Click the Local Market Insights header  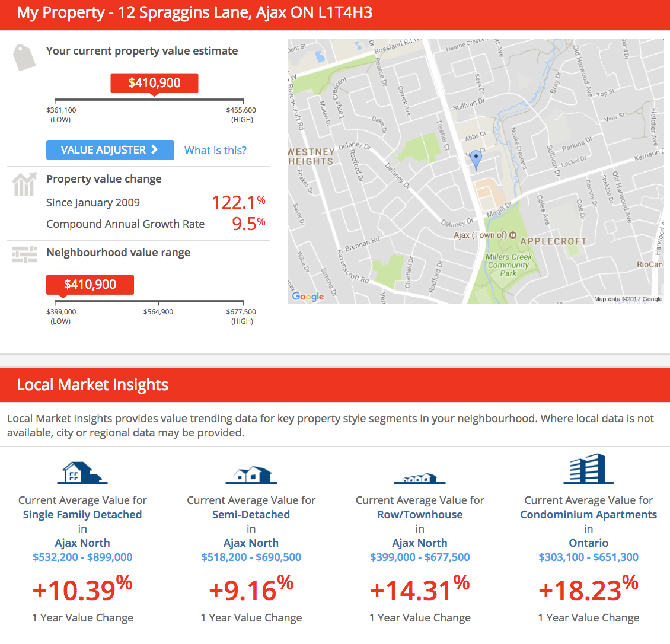[x=92, y=385]
